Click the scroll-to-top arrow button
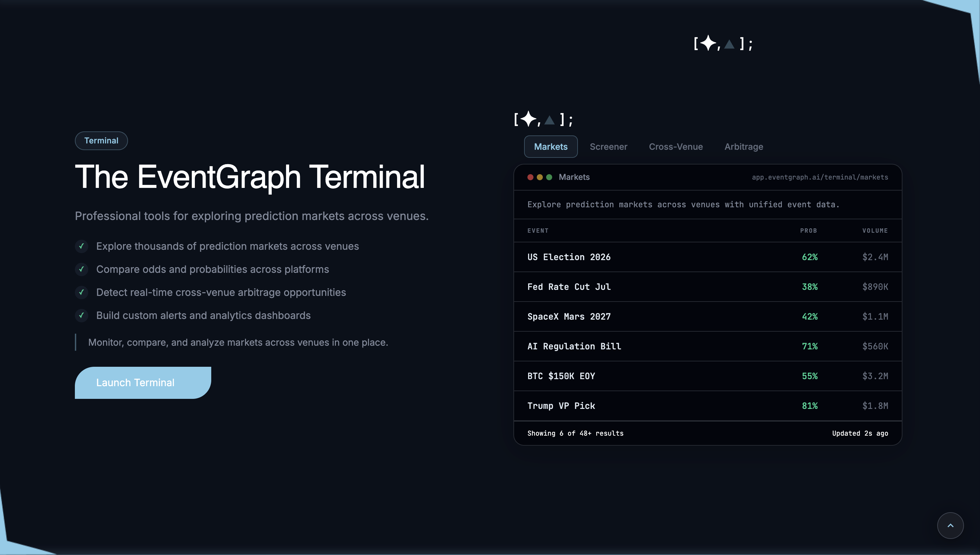 (x=951, y=525)
